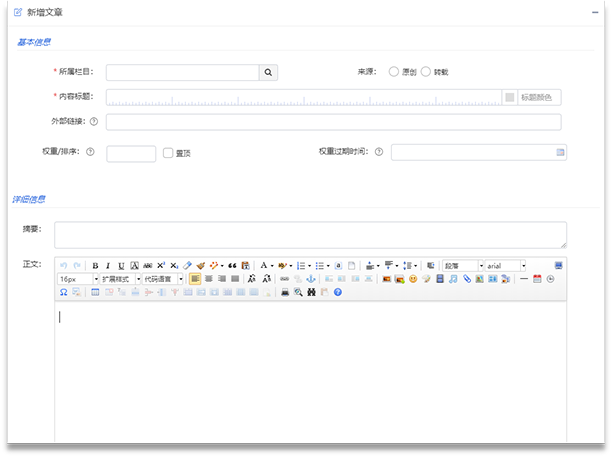This screenshot has height=457, width=612.
Task: Click the 标题颜色 gray color swatch
Action: coord(510,97)
